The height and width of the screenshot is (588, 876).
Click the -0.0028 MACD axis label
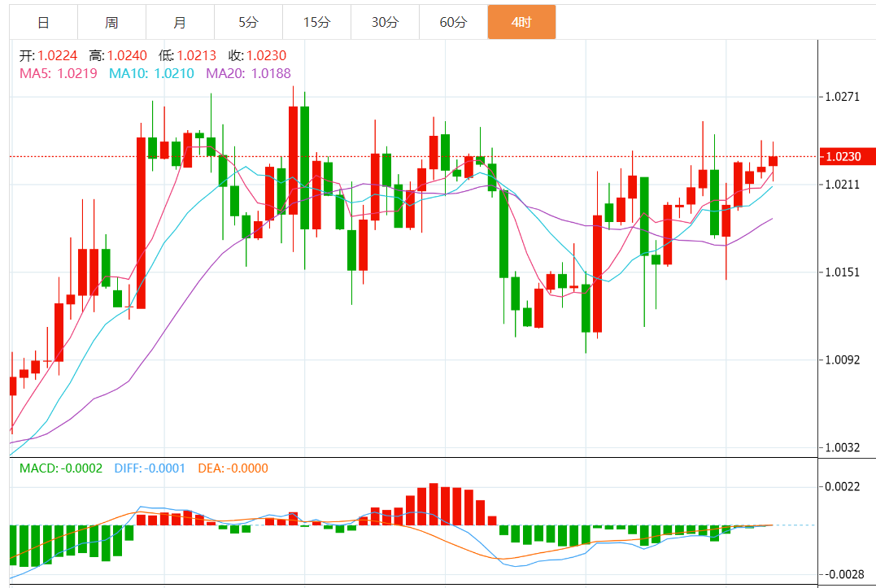click(845, 574)
